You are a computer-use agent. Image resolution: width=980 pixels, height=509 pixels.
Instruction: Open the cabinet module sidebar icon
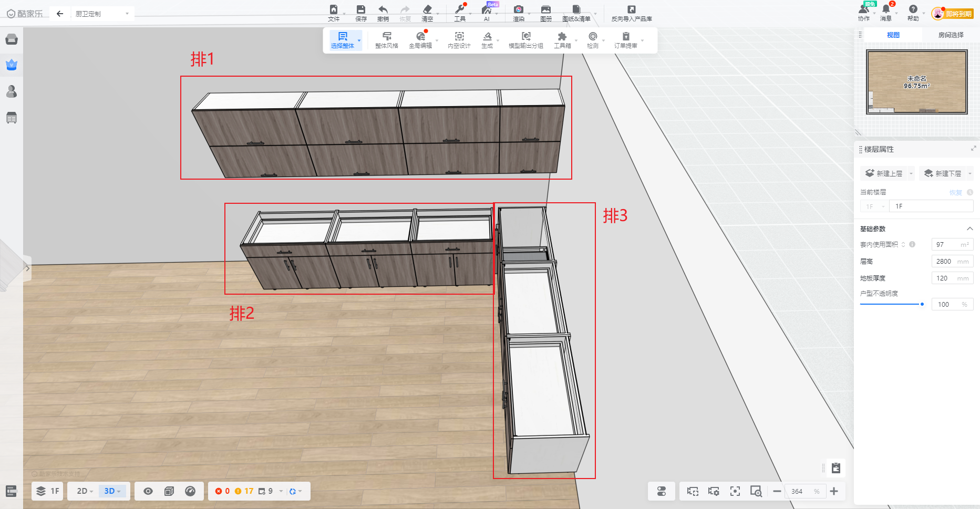[12, 118]
